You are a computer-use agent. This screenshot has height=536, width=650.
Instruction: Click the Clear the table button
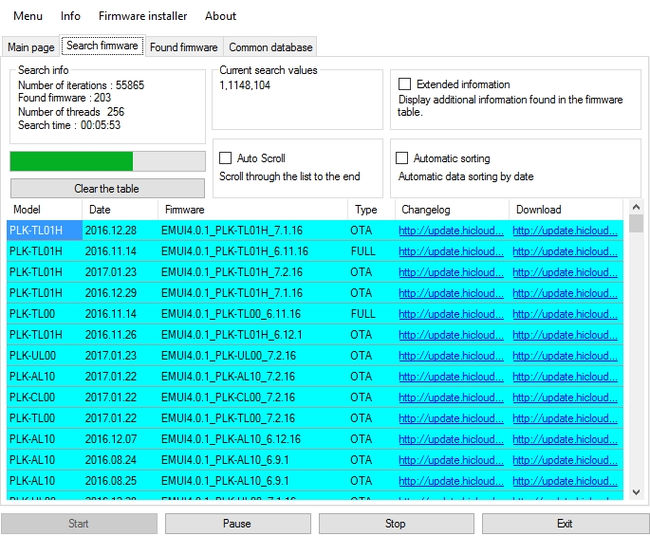[x=107, y=188]
